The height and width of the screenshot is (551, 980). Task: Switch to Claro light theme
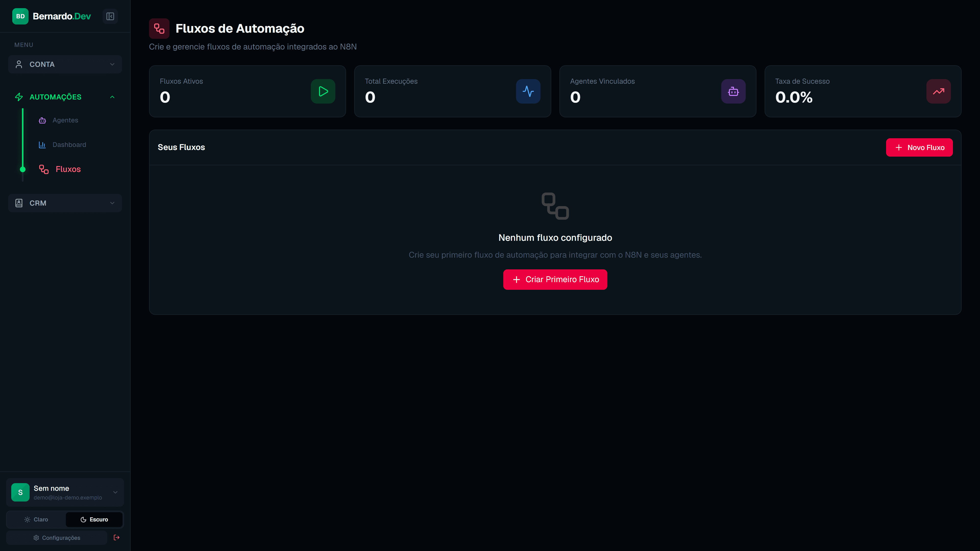click(x=36, y=519)
